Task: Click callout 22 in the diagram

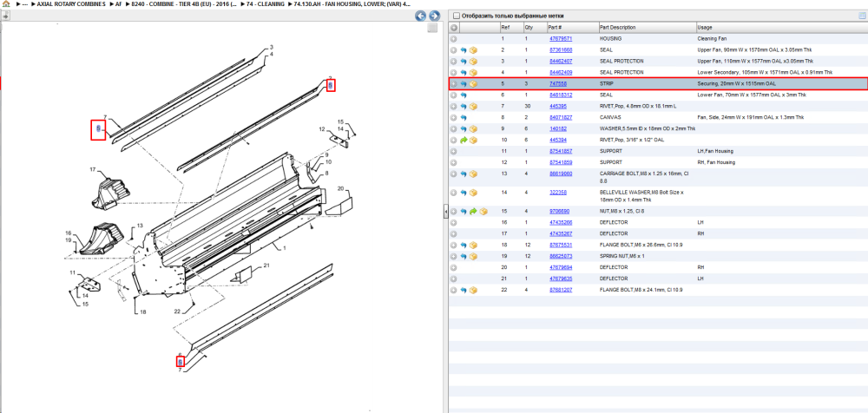Action: point(177,310)
